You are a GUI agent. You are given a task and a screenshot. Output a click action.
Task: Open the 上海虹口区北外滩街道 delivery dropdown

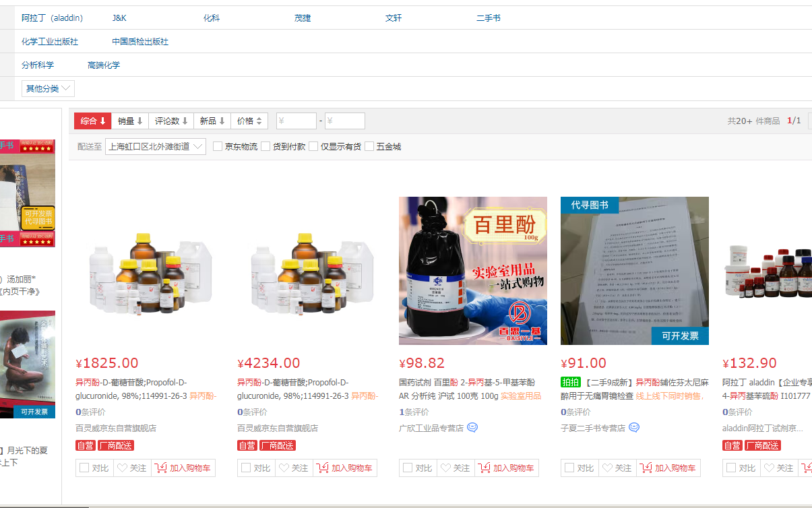(x=156, y=147)
